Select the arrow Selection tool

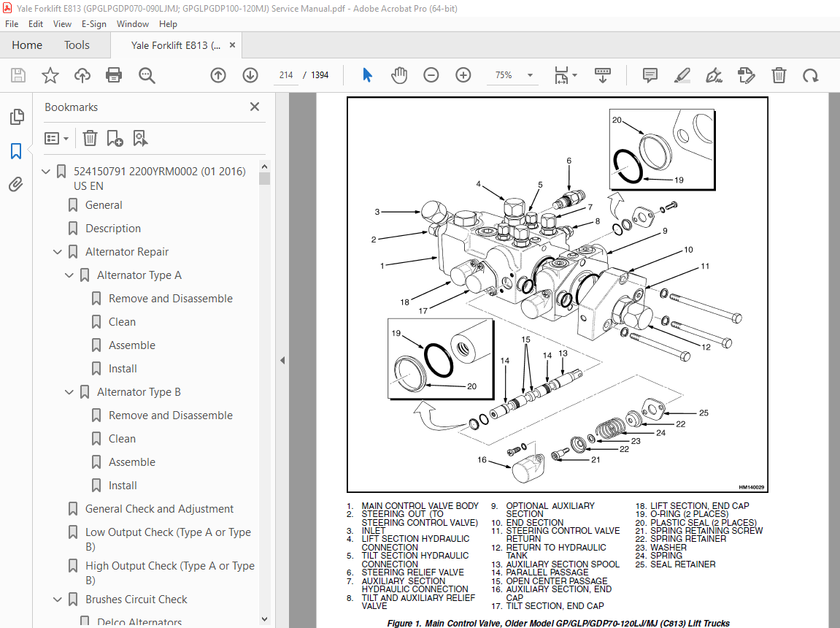(x=367, y=75)
